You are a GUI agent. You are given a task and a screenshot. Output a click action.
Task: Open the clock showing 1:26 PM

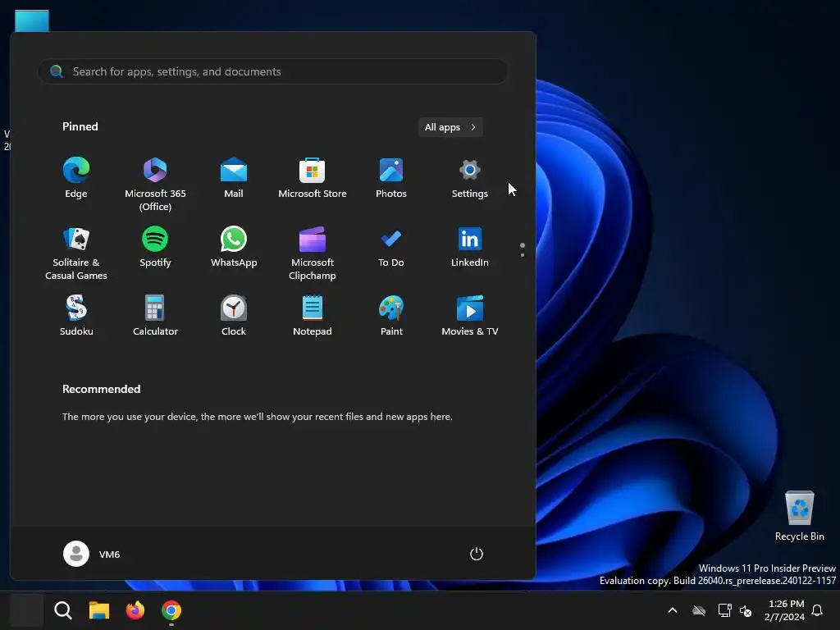pyautogui.click(x=785, y=610)
